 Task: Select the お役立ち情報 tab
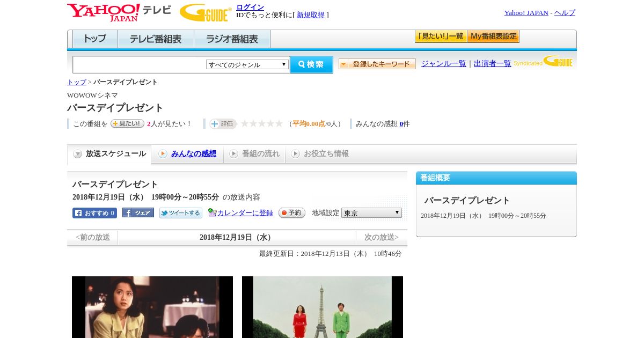(x=320, y=154)
